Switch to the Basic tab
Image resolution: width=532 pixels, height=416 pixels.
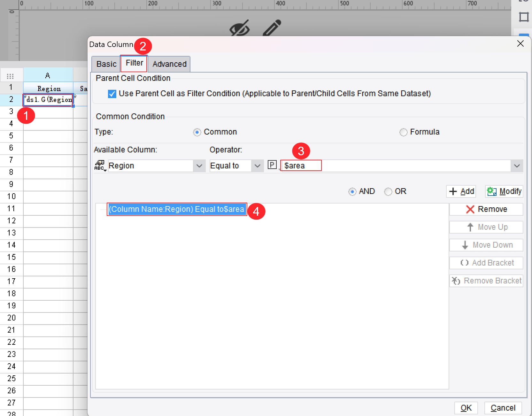tap(106, 64)
